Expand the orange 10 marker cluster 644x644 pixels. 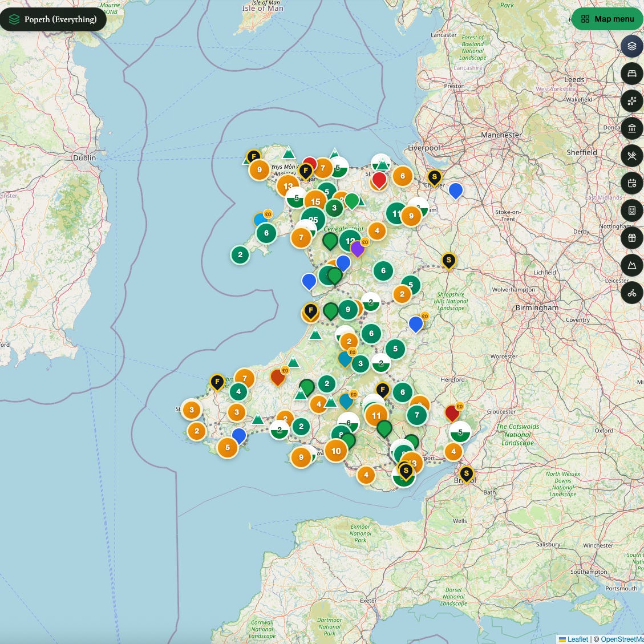click(x=336, y=451)
